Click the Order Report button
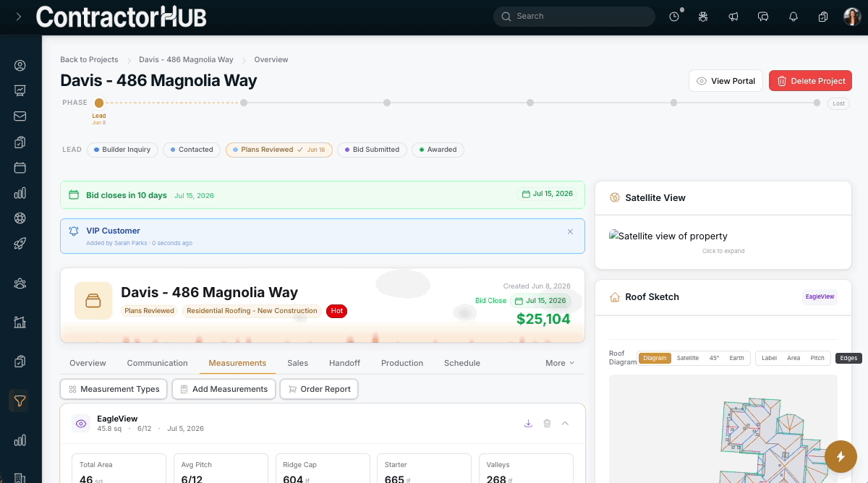The width and height of the screenshot is (868, 483). click(x=319, y=389)
